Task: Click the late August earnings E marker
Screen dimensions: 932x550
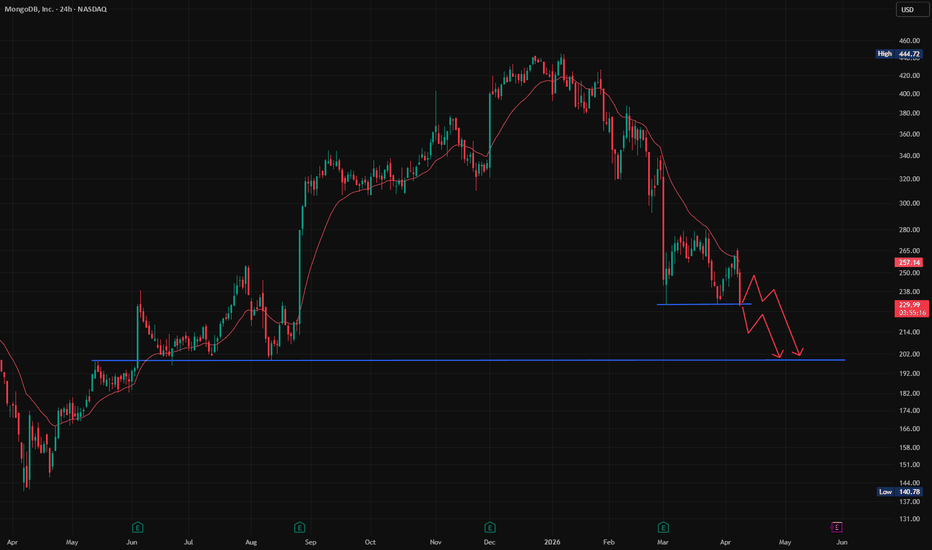Action: (x=300, y=527)
